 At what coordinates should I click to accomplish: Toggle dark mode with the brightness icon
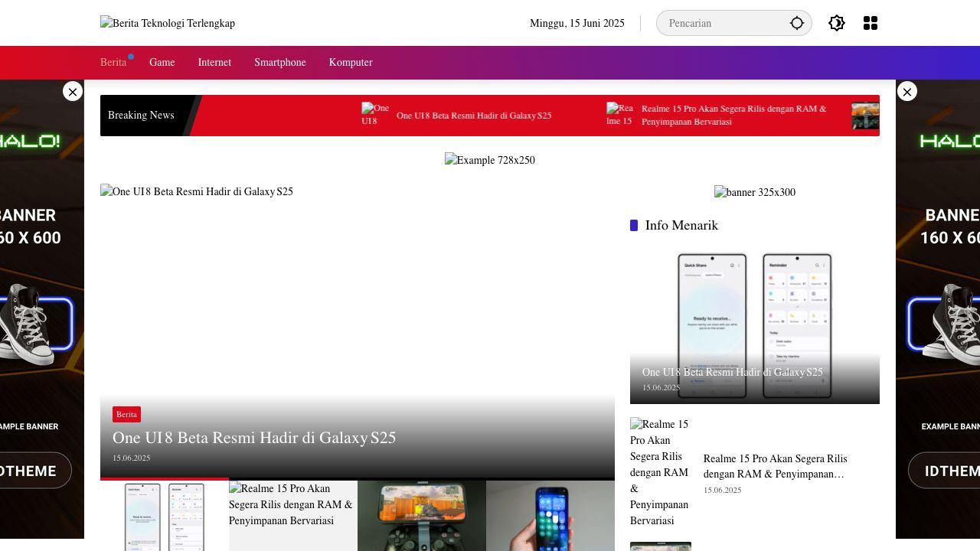[836, 23]
